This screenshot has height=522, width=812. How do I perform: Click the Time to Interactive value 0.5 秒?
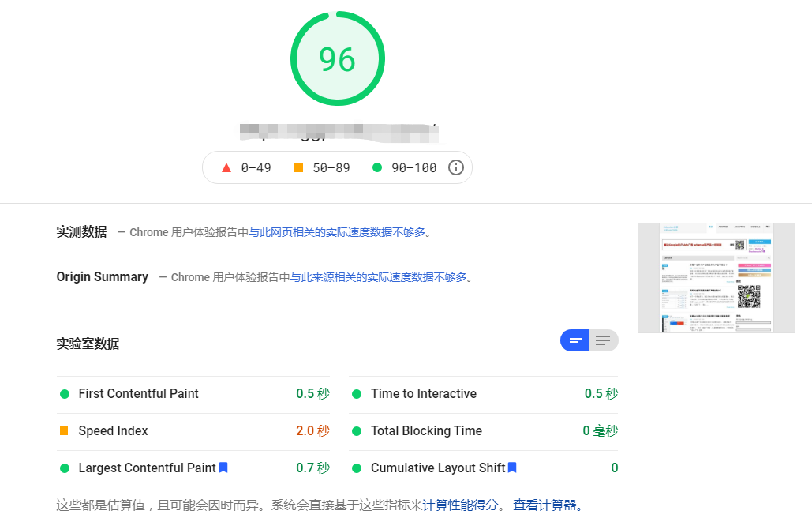coord(601,393)
